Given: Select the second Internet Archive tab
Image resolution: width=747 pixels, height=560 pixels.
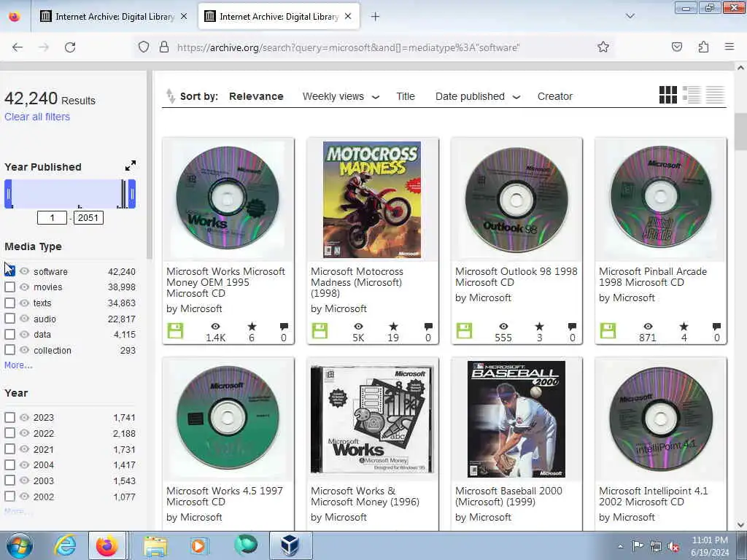Looking at the screenshot, I should pyautogui.click(x=278, y=17).
